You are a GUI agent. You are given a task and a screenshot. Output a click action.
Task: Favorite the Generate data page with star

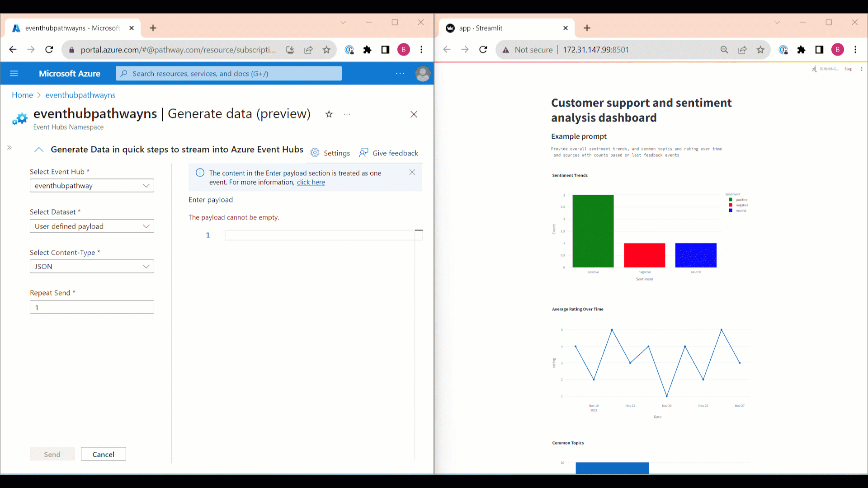[329, 114]
